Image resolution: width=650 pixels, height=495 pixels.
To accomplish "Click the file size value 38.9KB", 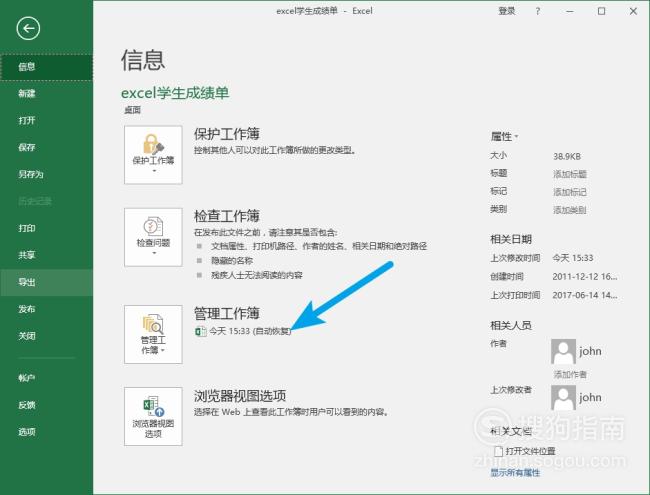I will point(567,156).
